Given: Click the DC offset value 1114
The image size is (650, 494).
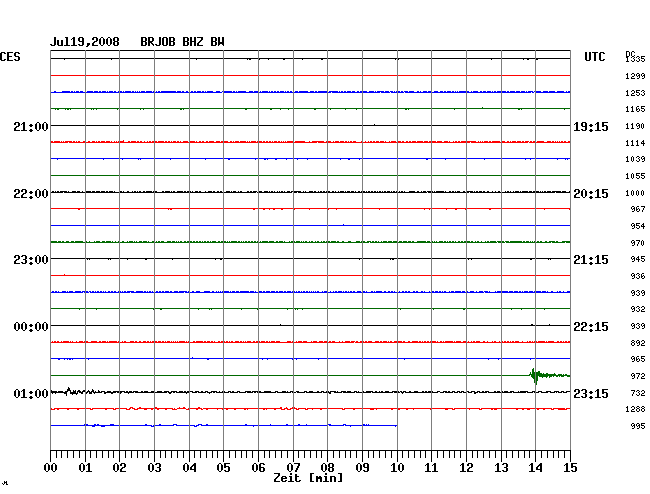Looking at the screenshot, I should pyautogui.click(x=635, y=143).
